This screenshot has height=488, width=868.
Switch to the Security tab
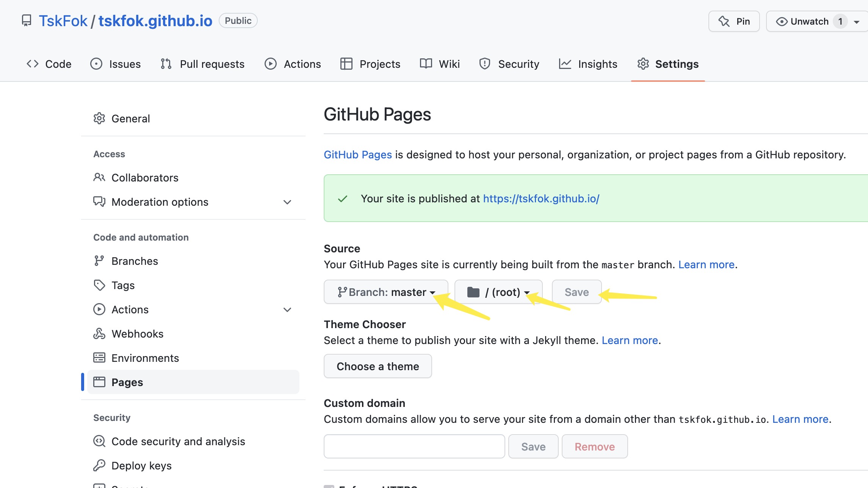pos(509,64)
